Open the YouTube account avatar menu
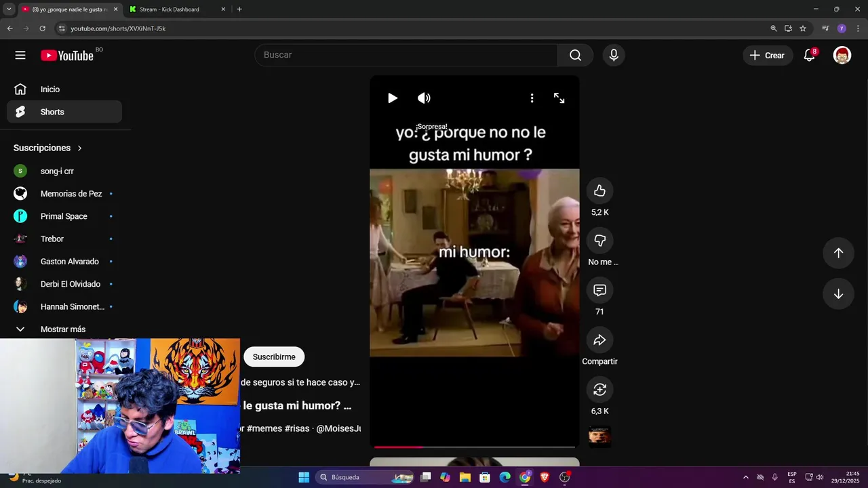The width and height of the screenshot is (868, 488). (x=842, y=56)
